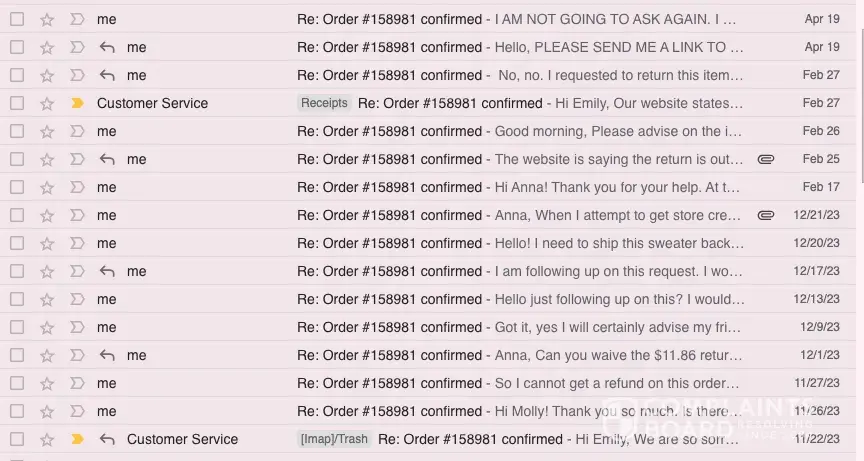Viewport: 864px width, 461px height.
Task: Click the yellow importance marker on Feb 27 Customer Service email
Action: click(77, 103)
